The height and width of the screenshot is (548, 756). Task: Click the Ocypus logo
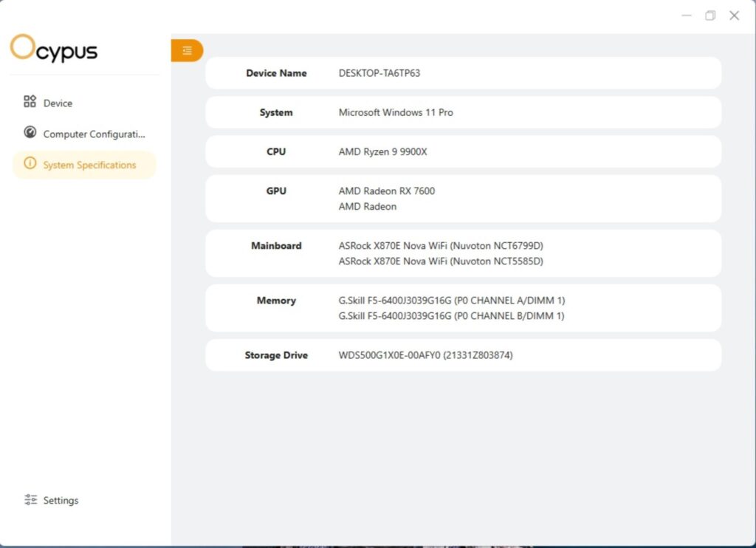pyautogui.click(x=53, y=48)
